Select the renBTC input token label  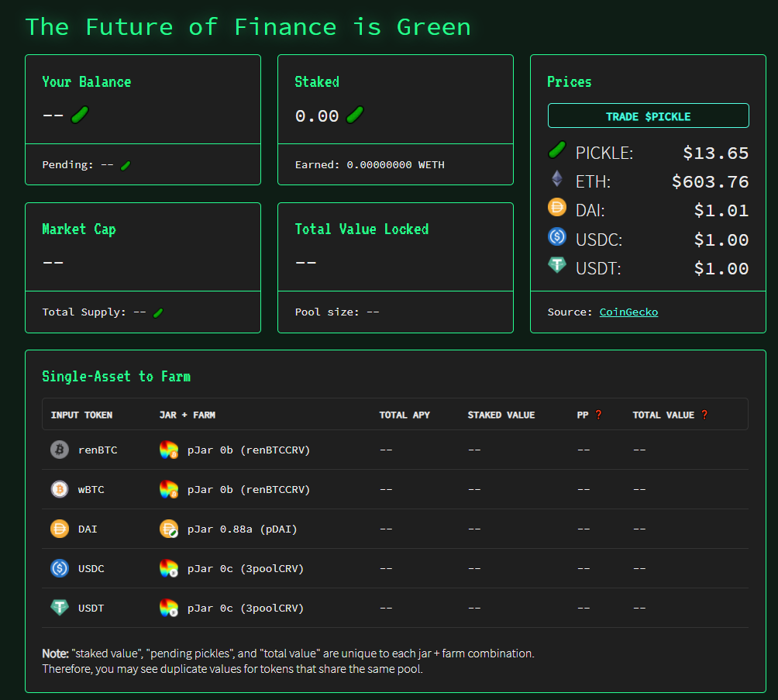click(98, 450)
